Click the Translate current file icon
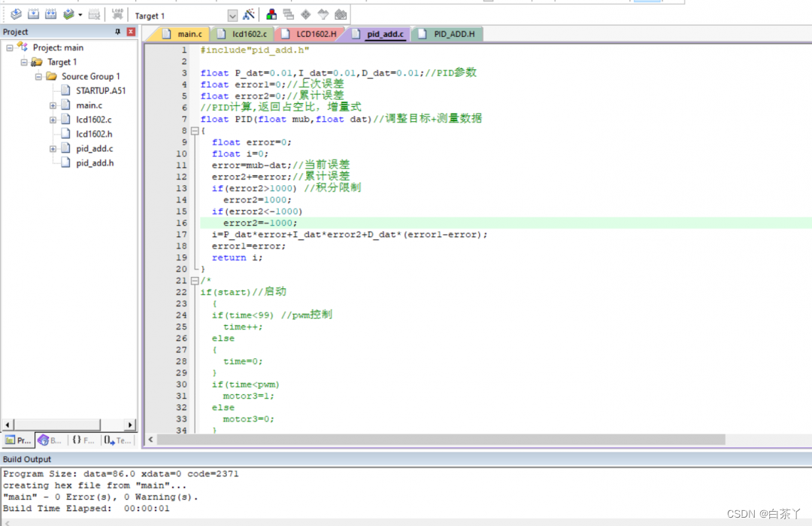 pos(16,14)
